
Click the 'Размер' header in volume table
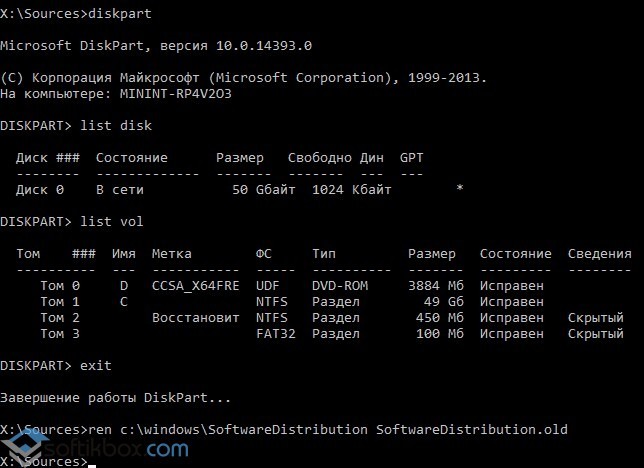pyautogui.click(x=432, y=253)
